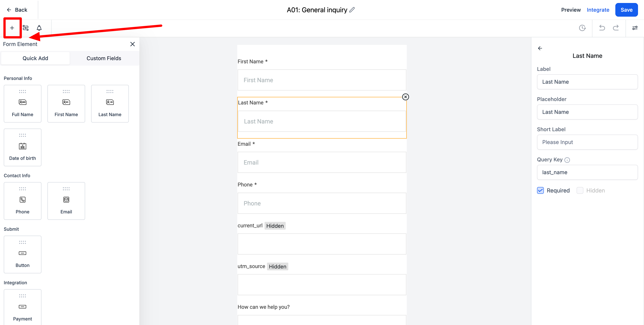Edit form title with pencil icon

click(352, 10)
